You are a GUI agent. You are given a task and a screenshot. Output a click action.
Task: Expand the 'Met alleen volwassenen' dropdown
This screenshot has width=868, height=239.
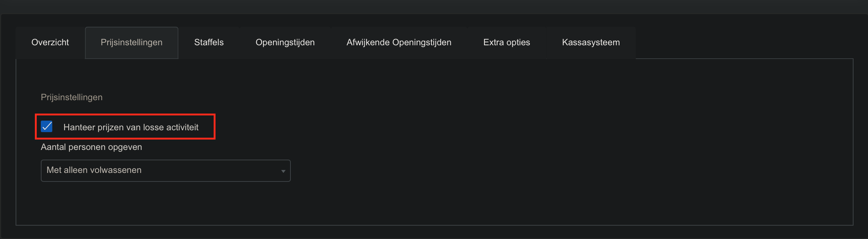(x=165, y=170)
